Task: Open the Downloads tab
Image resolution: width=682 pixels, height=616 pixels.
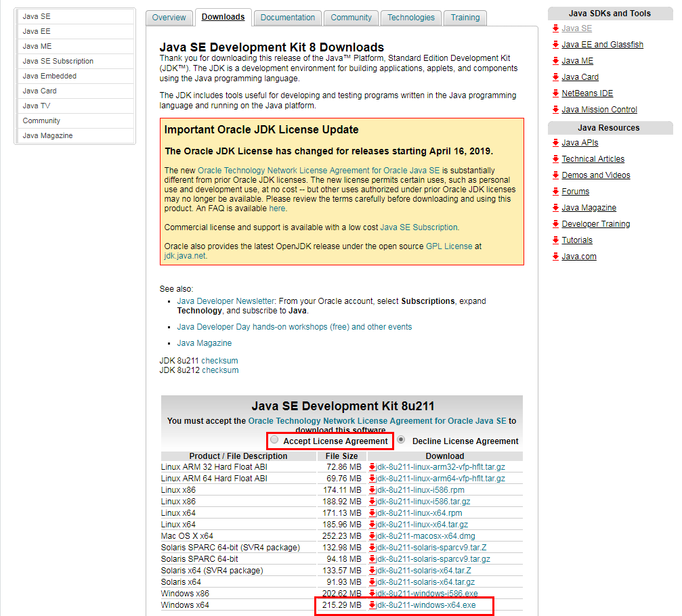Action: (x=223, y=17)
